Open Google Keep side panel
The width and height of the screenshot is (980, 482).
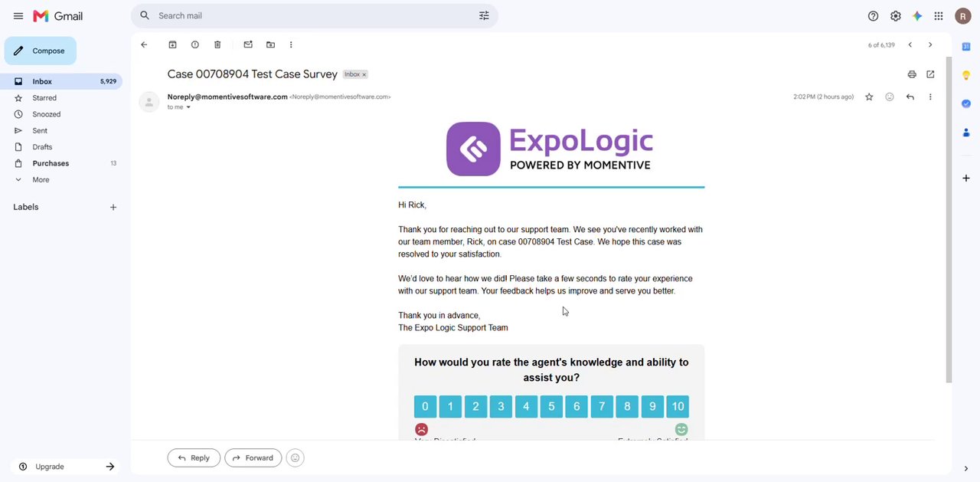[x=966, y=75]
